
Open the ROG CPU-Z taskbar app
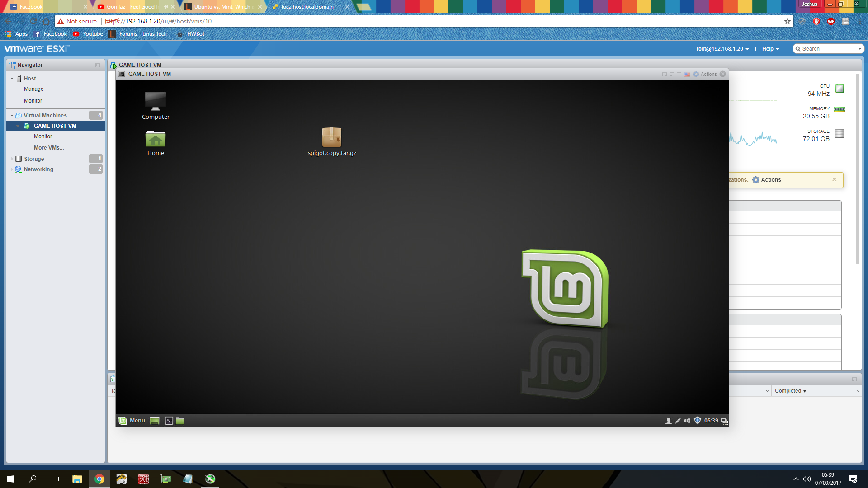click(144, 479)
